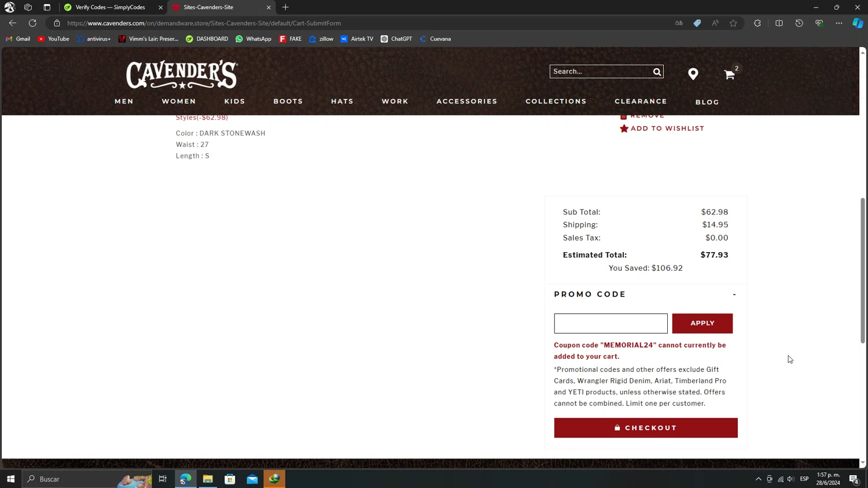Open ChatGPT bookmark
Screen dimensions: 868x488
click(396, 39)
